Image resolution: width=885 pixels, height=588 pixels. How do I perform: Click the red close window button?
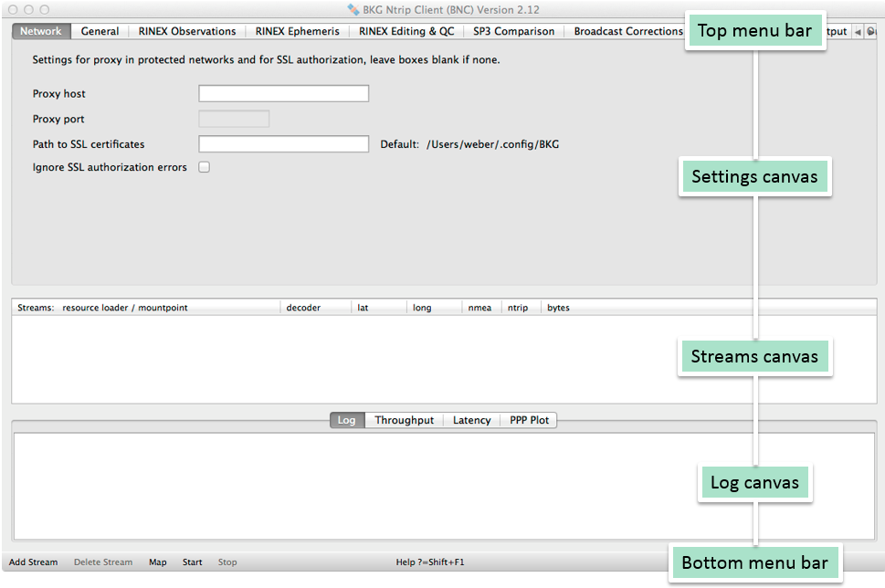13,9
